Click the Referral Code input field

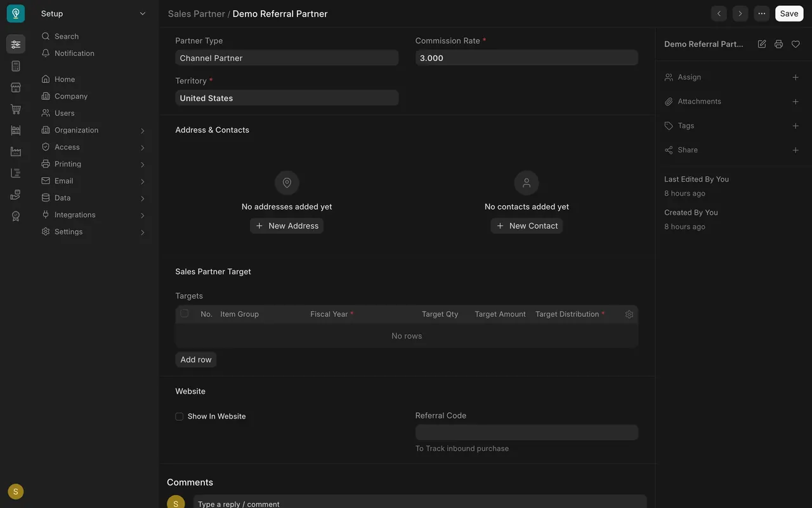[x=527, y=432]
